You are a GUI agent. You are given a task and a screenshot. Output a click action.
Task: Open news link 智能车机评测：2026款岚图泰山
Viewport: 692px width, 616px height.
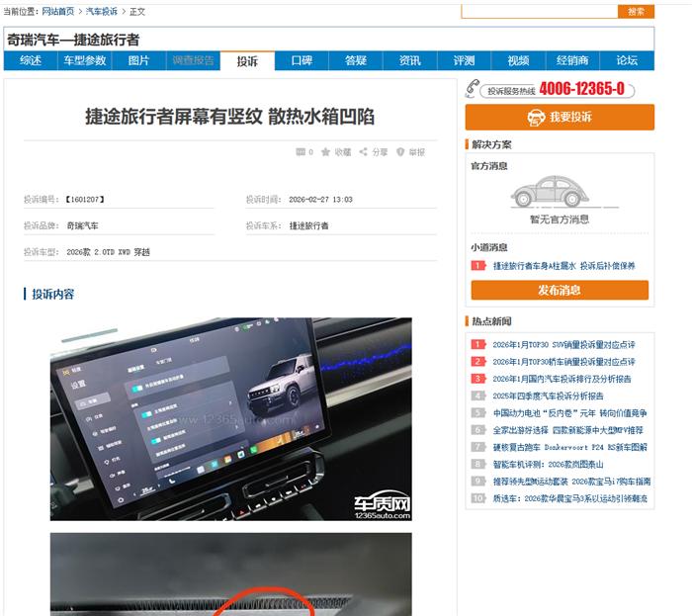click(x=562, y=464)
